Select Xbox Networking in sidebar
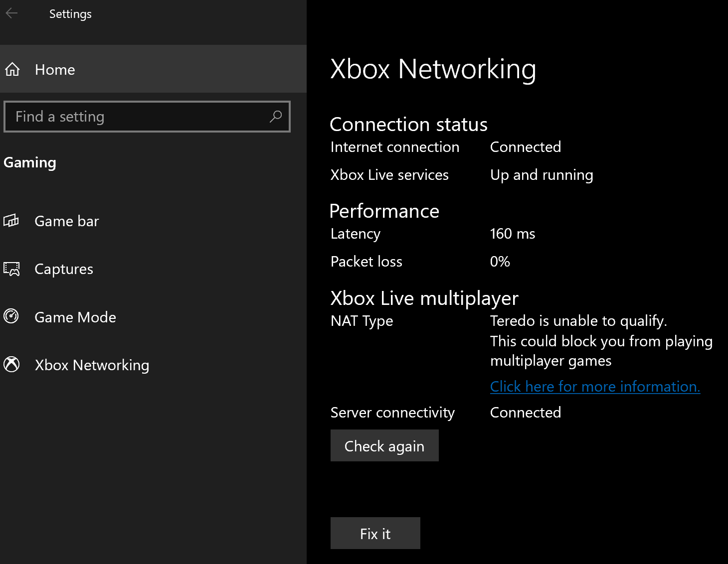Viewport: 728px width, 564px height. click(153, 365)
